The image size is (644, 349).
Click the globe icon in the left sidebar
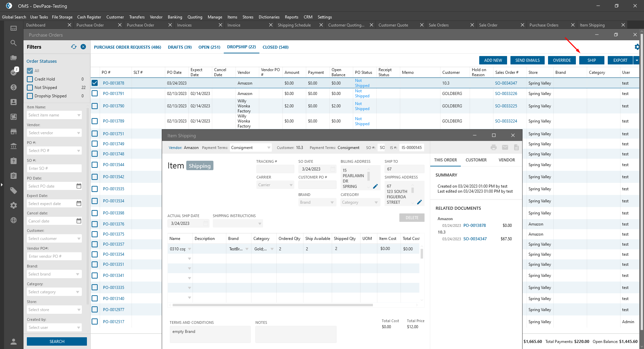coord(13,220)
